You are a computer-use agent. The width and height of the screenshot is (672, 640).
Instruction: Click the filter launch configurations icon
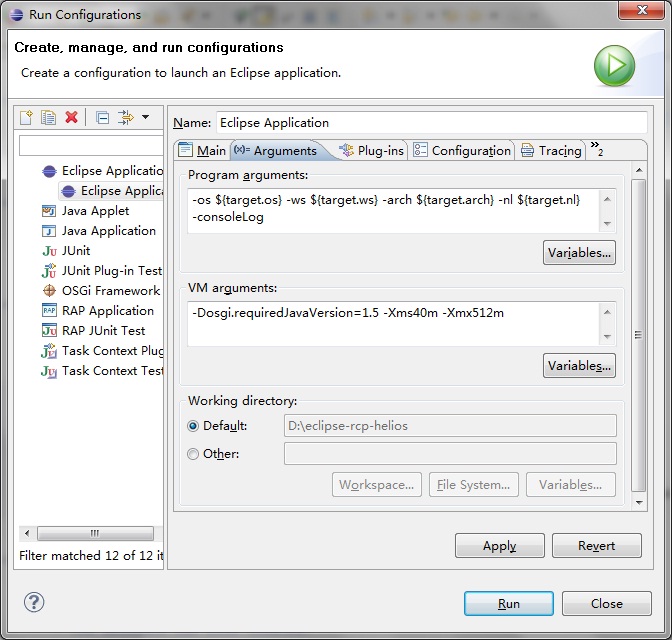click(x=126, y=117)
